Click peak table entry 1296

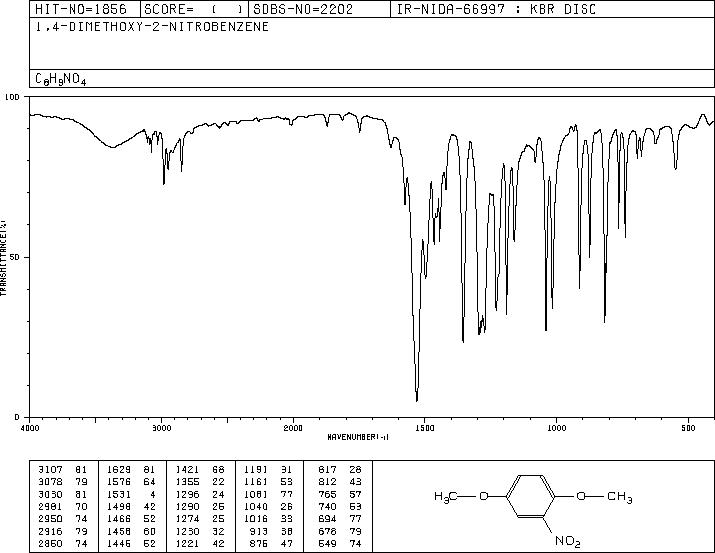point(188,494)
